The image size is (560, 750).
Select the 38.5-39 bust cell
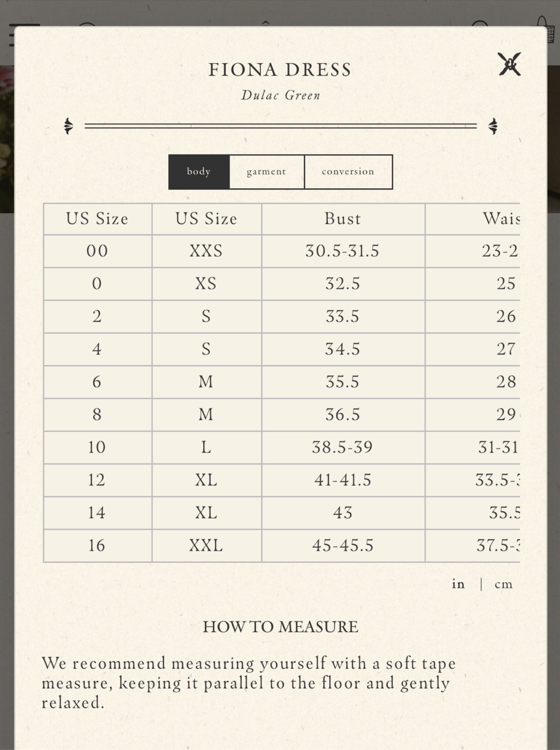click(x=343, y=447)
